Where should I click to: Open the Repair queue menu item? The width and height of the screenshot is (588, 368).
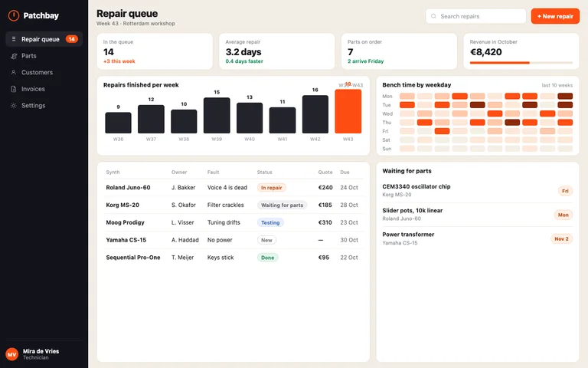pos(44,39)
